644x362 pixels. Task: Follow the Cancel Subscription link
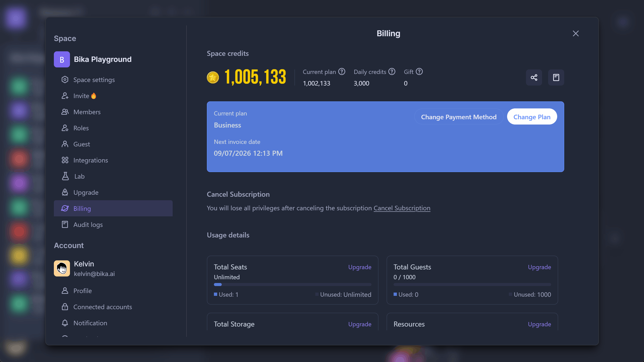coord(401,208)
